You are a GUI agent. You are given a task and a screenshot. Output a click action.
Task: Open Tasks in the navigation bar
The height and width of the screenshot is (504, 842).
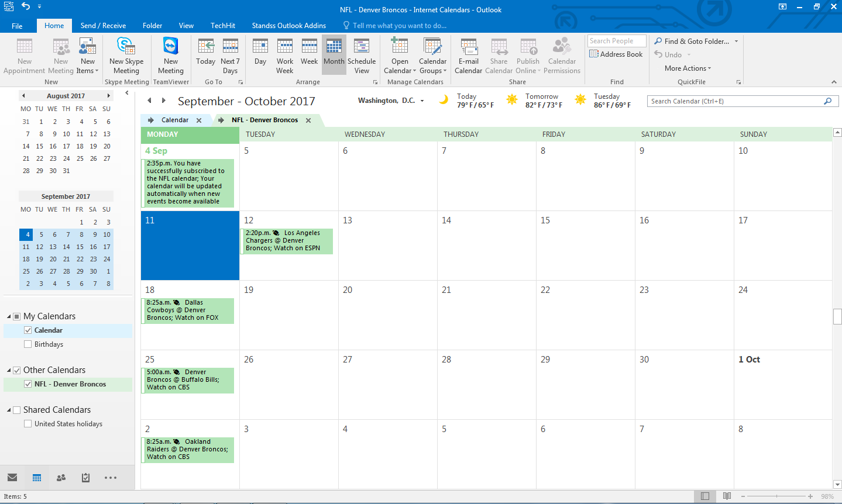coord(86,478)
